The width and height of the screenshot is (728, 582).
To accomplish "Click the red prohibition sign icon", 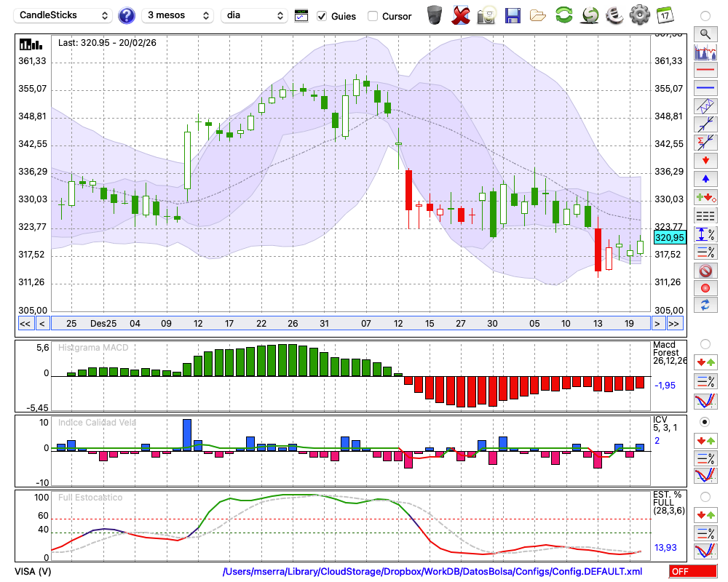I will click(x=704, y=271).
